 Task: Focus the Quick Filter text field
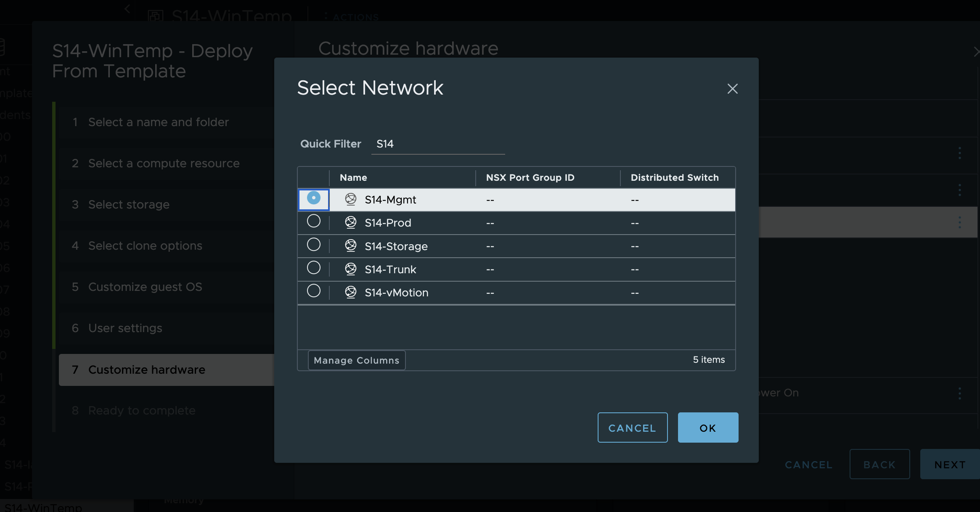(437, 144)
